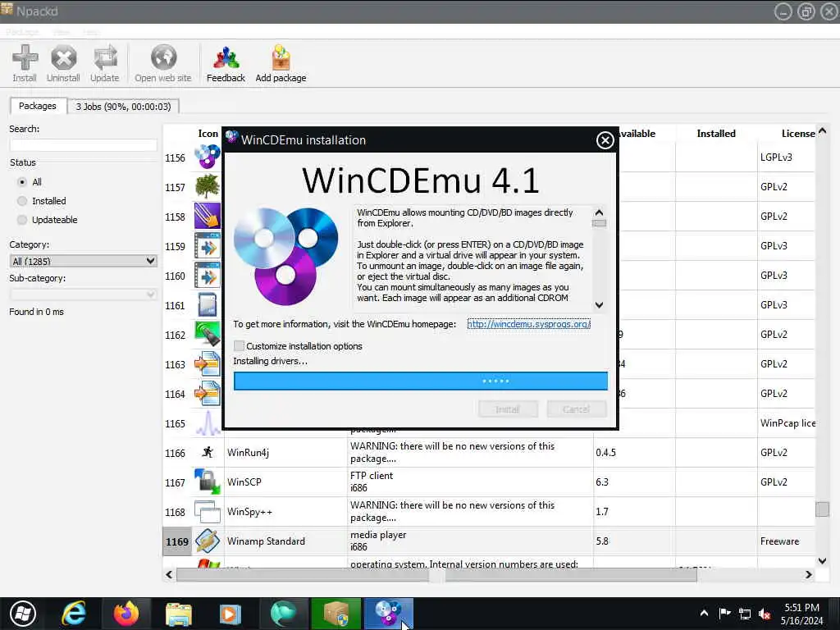Open the Category dropdown showing All (1285)
The image size is (840, 630).
pos(83,261)
